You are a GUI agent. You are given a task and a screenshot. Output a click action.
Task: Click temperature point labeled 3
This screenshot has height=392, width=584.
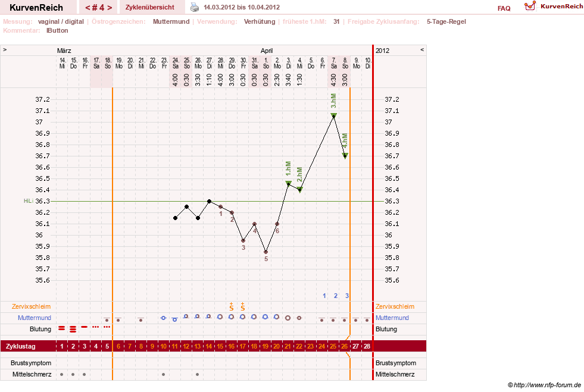point(243,240)
